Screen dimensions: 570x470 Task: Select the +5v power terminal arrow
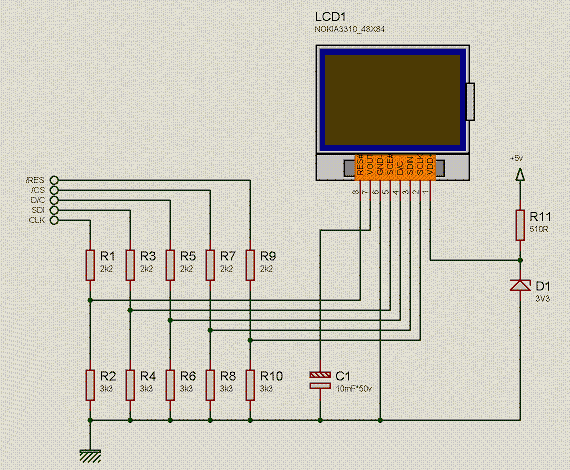pos(520,174)
